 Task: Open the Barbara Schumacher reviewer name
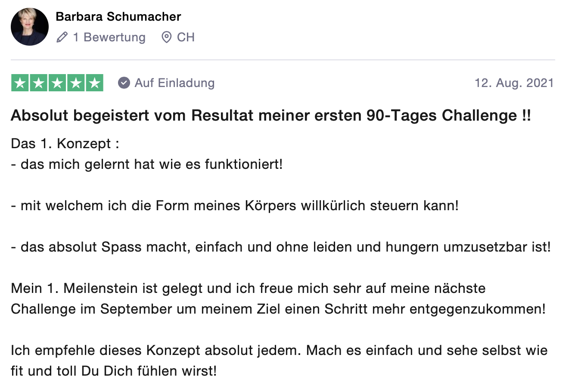pyautogui.click(x=118, y=17)
